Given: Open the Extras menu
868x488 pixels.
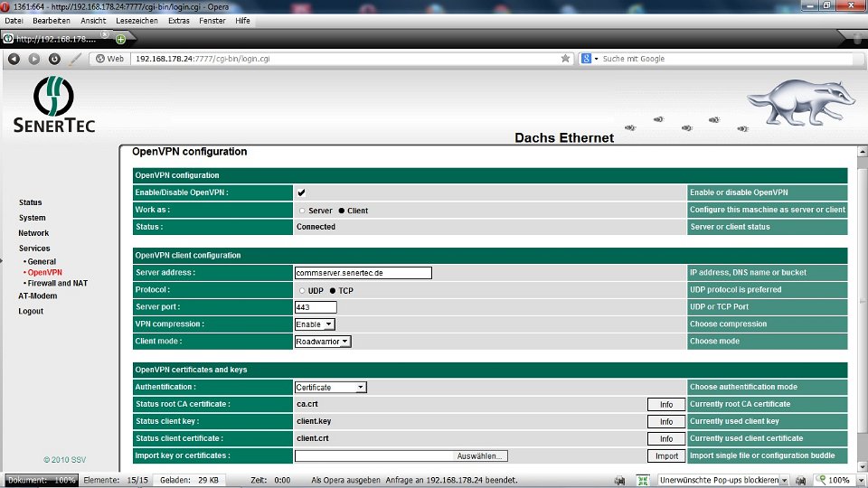Looking at the screenshot, I should (x=178, y=20).
